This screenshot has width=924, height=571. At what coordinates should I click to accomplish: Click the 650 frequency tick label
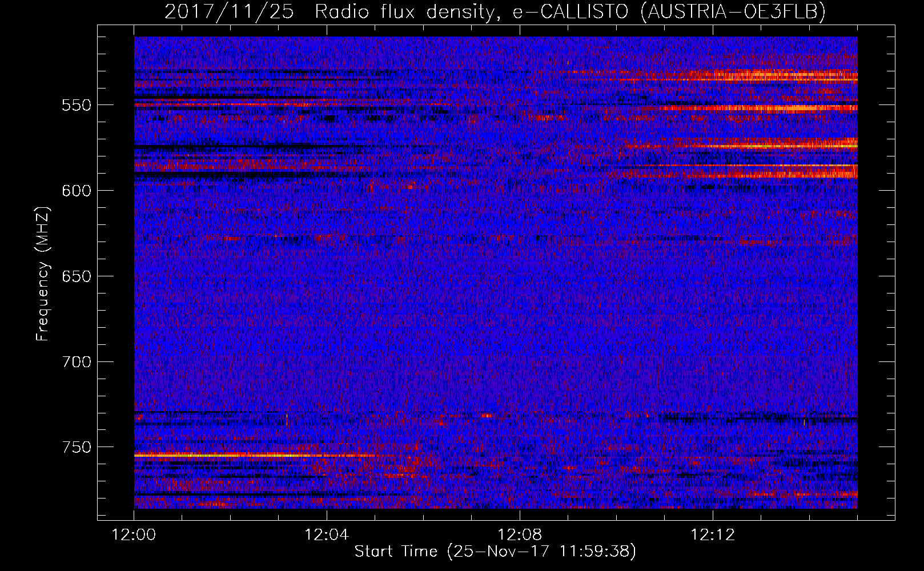tap(77, 276)
